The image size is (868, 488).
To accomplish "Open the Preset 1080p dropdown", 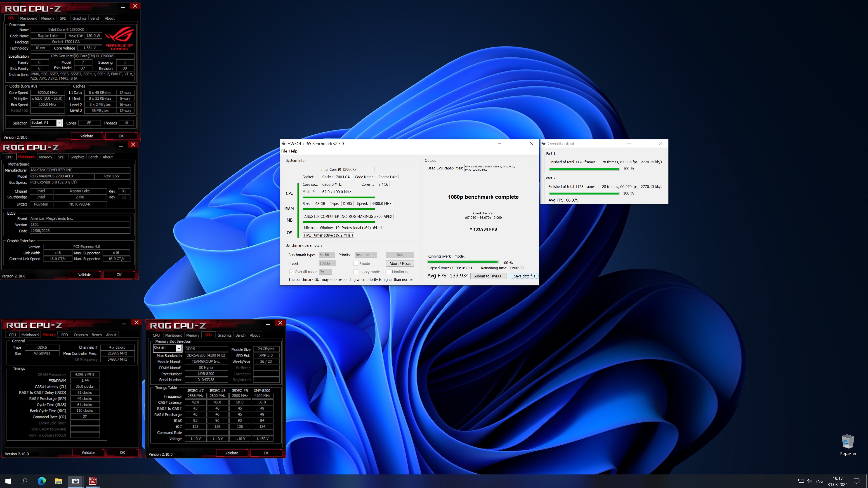I will pos(327,263).
